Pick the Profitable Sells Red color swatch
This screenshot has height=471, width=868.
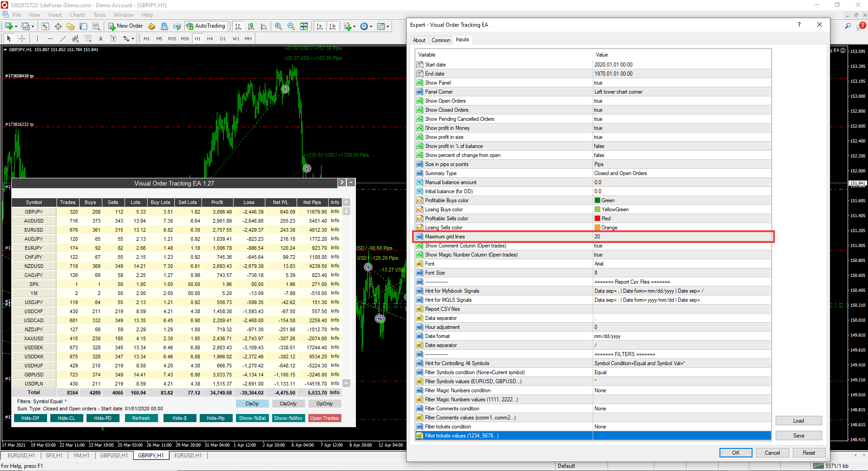[597, 219]
